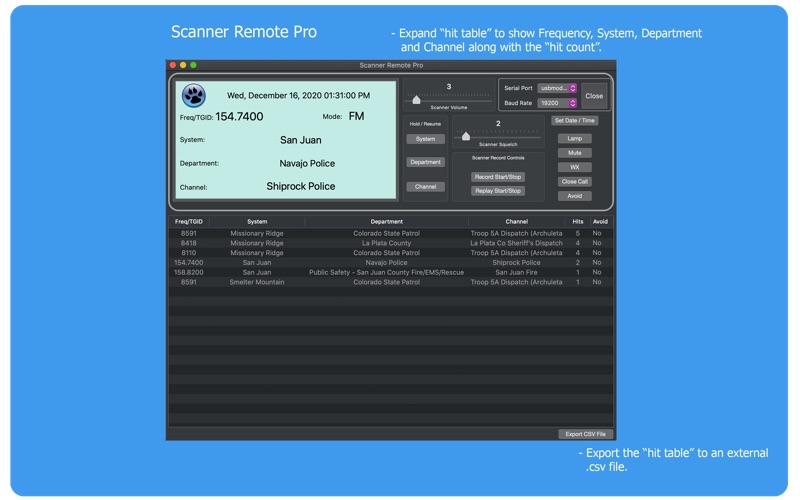Click the Shiprock Police channel value in display

tap(301, 187)
